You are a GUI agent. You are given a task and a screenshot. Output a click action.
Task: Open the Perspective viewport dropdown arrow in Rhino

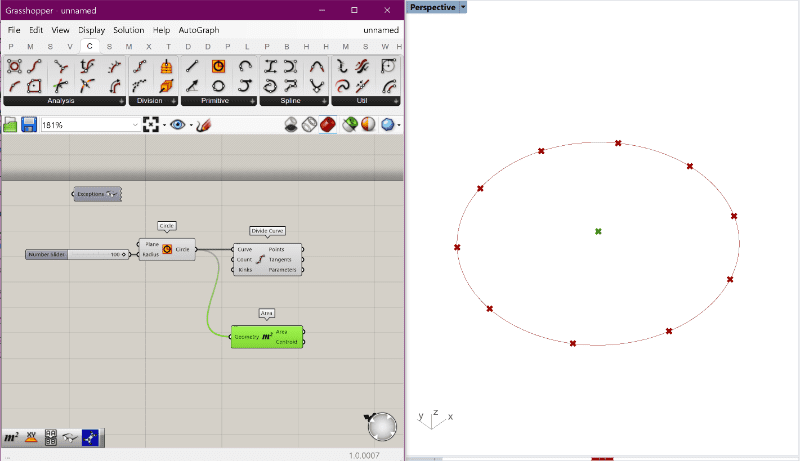tap(463, 7)
